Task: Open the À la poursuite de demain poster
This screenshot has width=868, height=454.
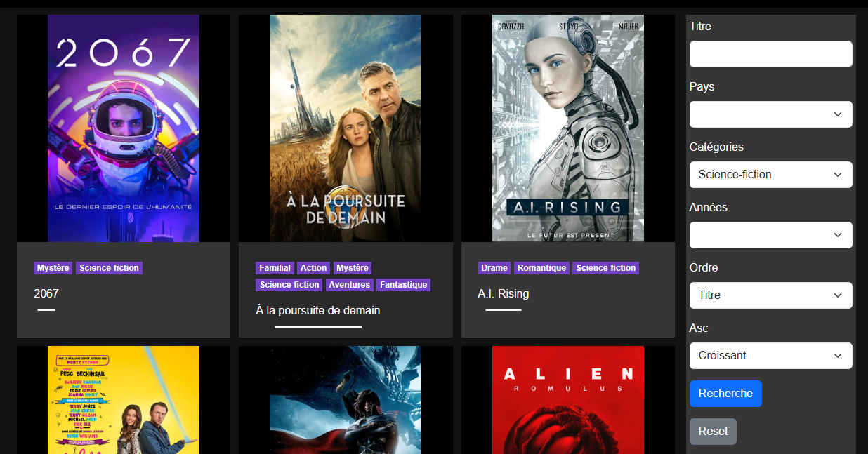Action: point(346,128)
